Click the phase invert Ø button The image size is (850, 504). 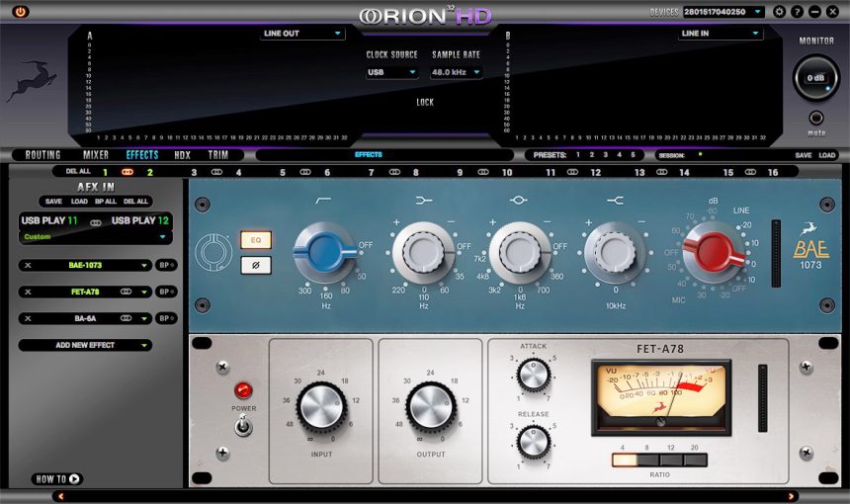(255, 265)
